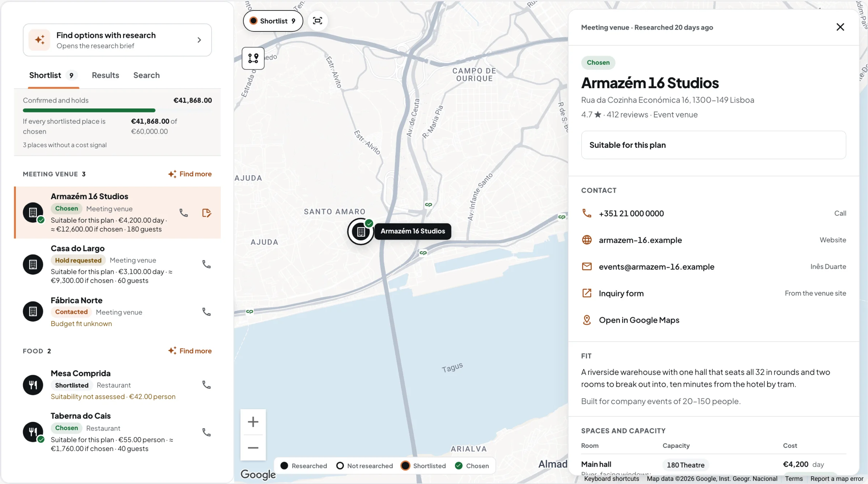Image resolution: width=868 pixels, height=484 pixels.
Task: Switch to Results tab
Action: tap(105, 75)
